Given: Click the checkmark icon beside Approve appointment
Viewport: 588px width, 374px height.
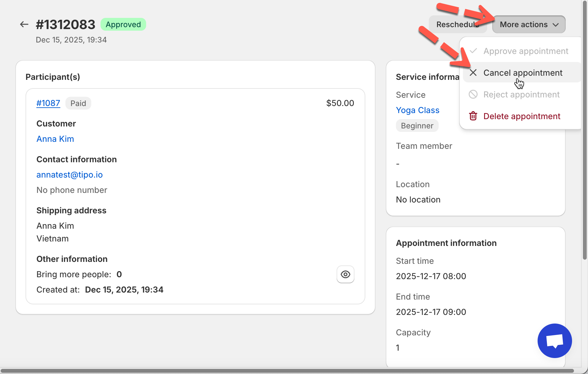Looking at the screenshot, I should 473,51.
